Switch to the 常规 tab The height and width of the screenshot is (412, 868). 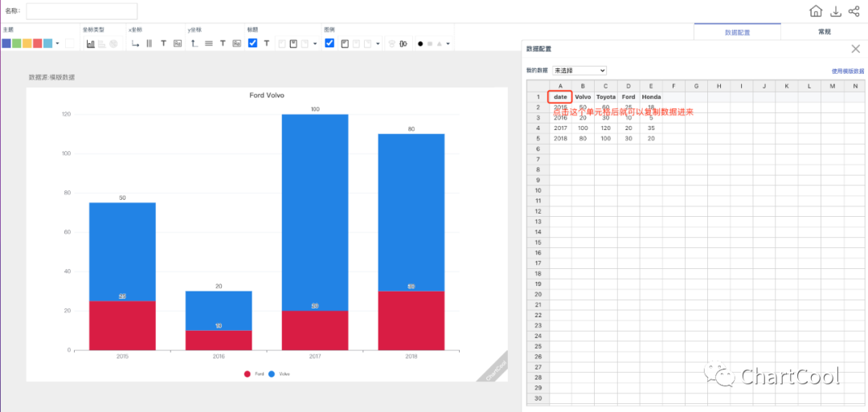pos(824,32)
